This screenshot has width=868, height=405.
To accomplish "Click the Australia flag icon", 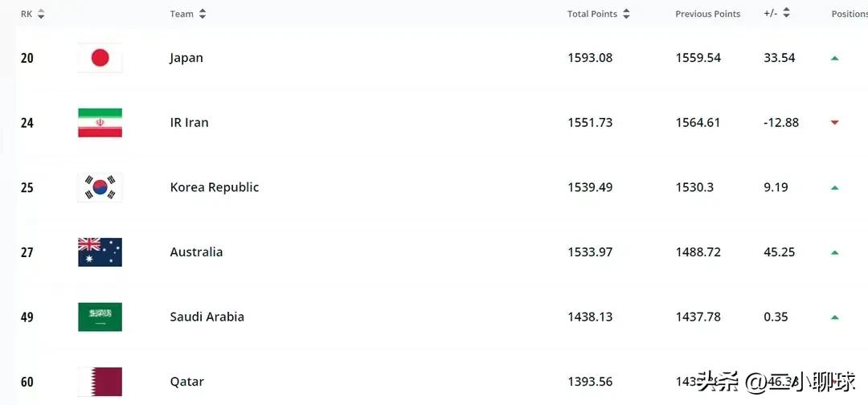I will coord(100,252).
